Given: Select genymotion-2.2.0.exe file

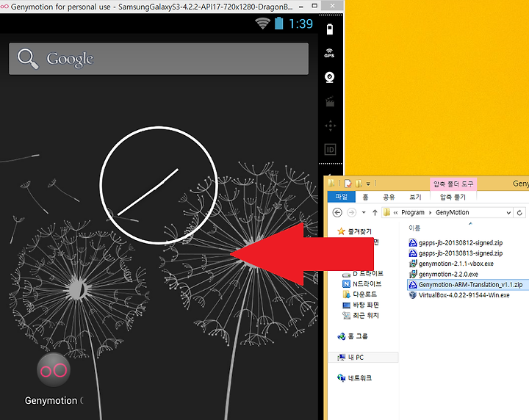Looking at the screenshot, I should click(448, 274).
